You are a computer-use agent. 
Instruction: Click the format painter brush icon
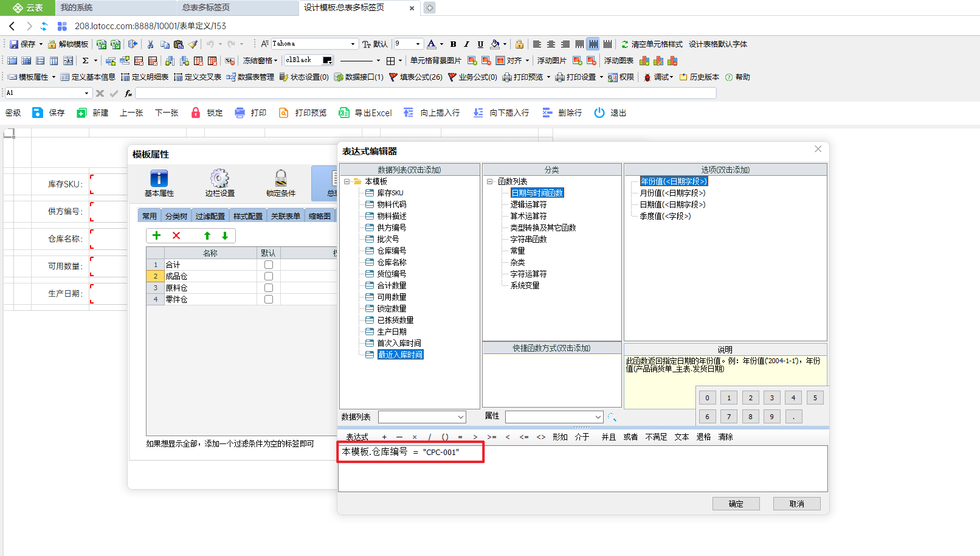pyautogui.click(x=193, y=44)
